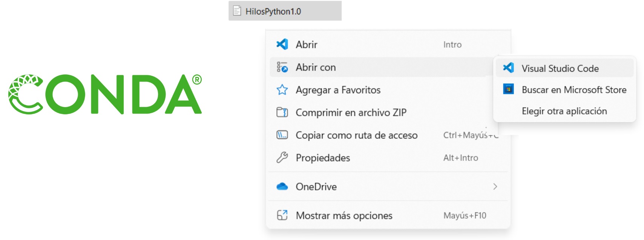Viewport: 644px width, 240px height.
Task: Click the Mostrar más opciones expand icon
Action: [282, 215]
